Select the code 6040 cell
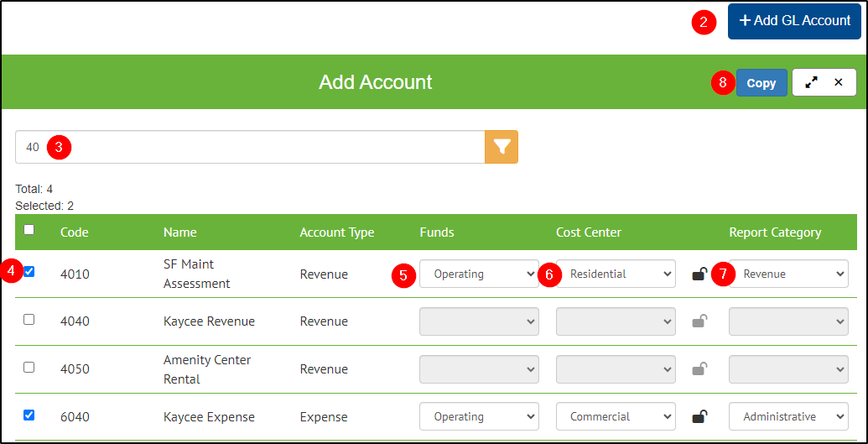The image size is (868, 444). 74,417
